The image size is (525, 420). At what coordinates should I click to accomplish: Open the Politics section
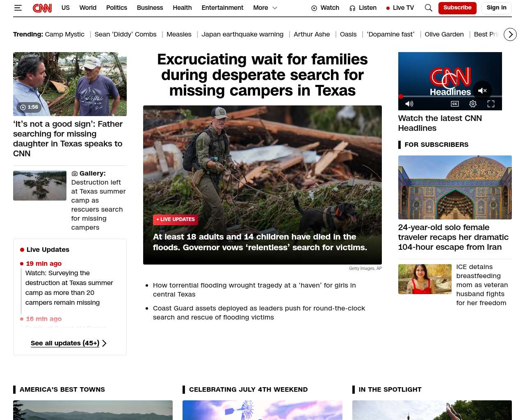tap(116, 8)
